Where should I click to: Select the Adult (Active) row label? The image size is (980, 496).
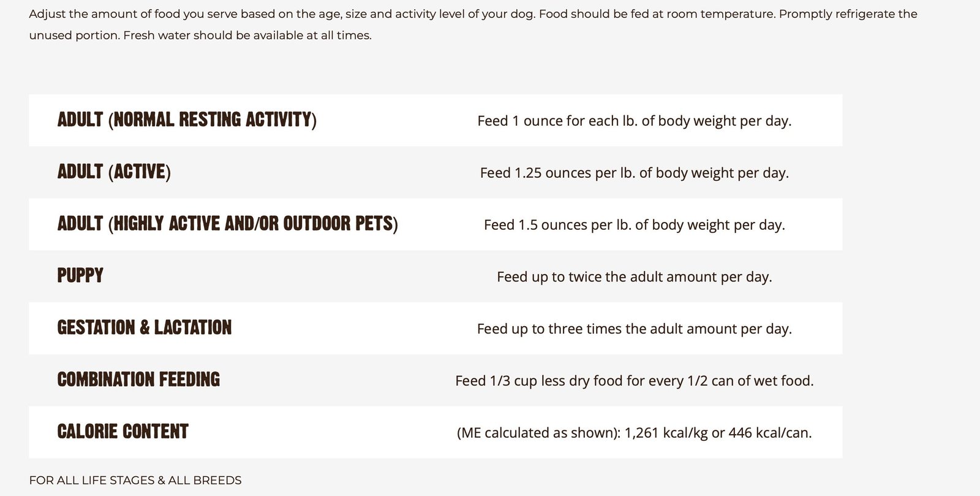point(114,172)
